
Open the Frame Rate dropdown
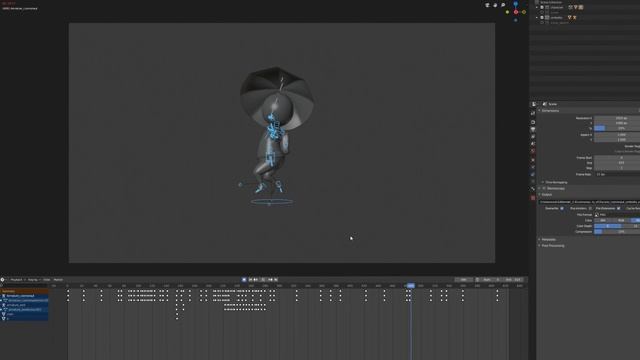pyautogui.click(x=617, y=174)
